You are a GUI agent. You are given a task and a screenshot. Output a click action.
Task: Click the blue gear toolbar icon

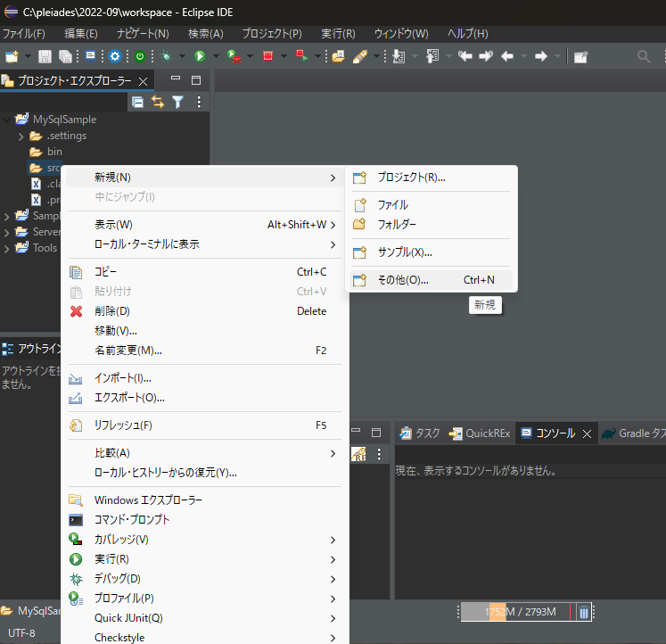115,56
